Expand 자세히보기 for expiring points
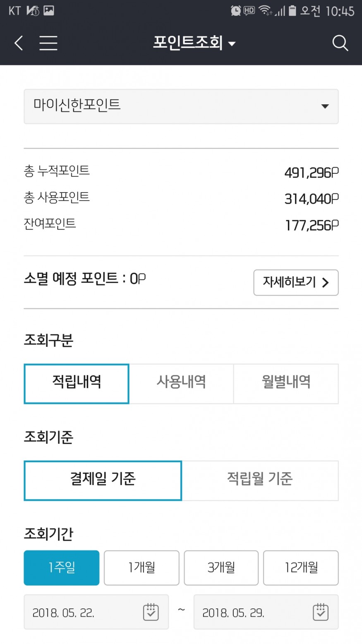This screenshot has width=362, height=644. (x=296, y=282)
